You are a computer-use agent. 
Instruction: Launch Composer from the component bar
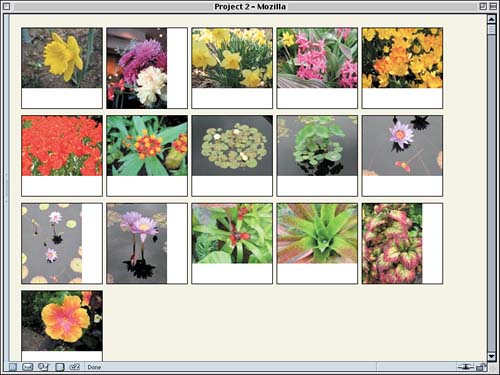pyautogui.click(x=44, y=367)
